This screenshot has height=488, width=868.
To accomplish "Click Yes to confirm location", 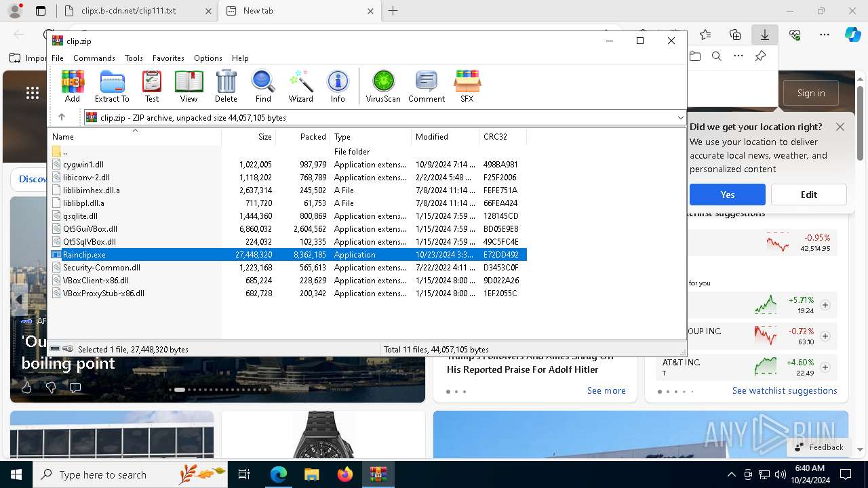I will tap(728, 195).
